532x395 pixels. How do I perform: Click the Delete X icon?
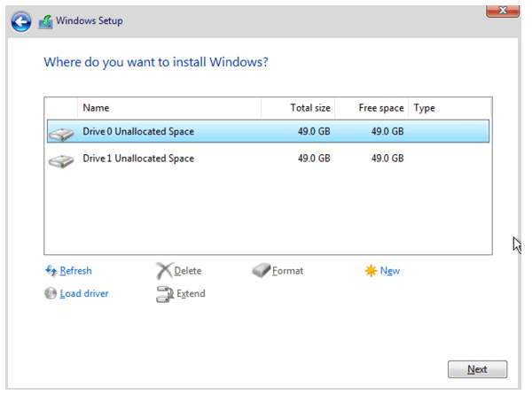tap(165, 271)
